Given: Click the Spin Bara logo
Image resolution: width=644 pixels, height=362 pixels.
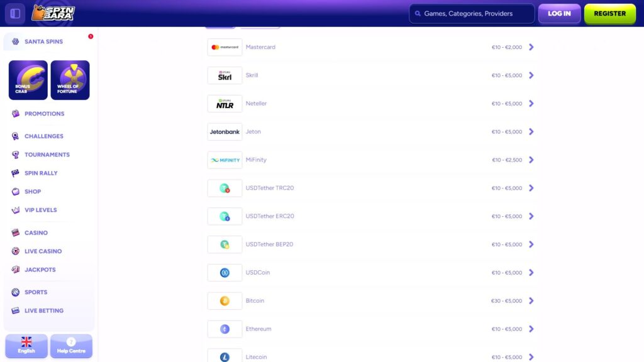Looking at the screenshot, I should (53, 13).
